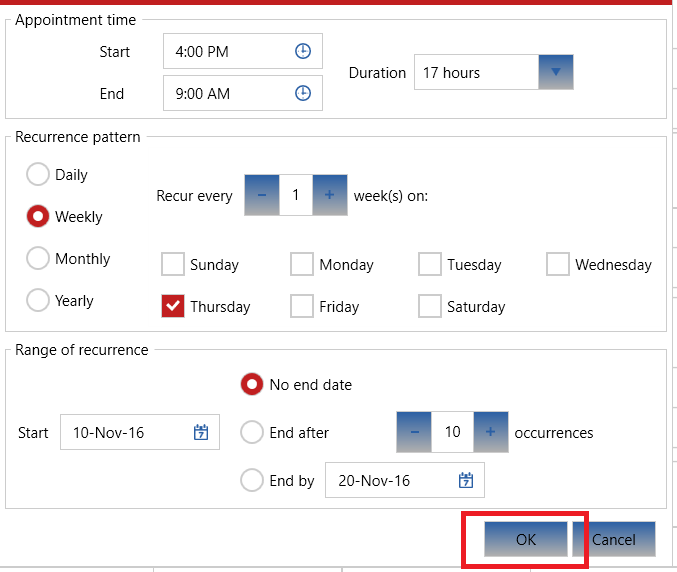This screenshot has height=572, width=677.
Task: Choose the Monthly recurrence option
Action: [38, 259]
